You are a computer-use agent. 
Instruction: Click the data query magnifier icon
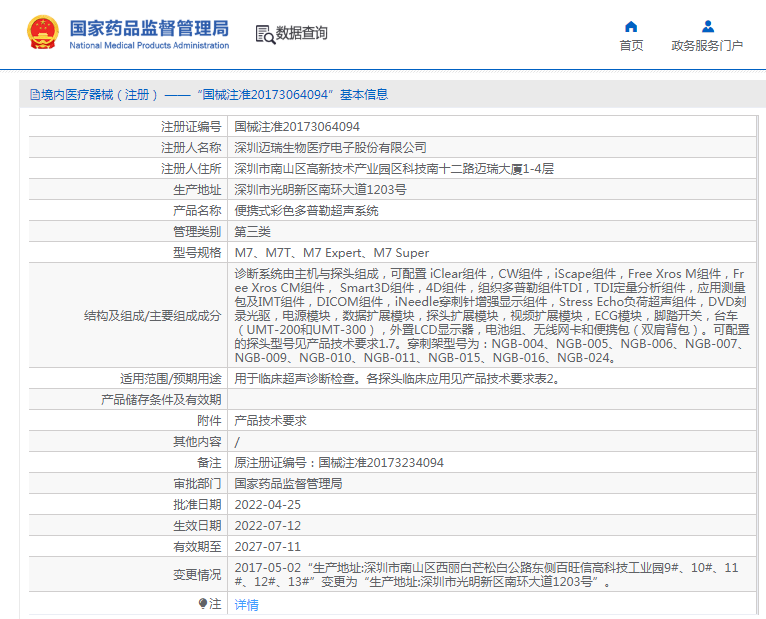(264, 34)
